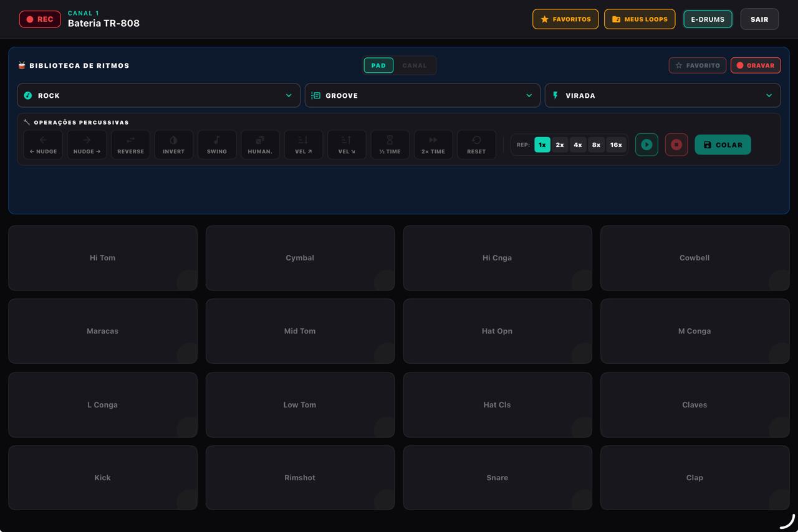Tap the Hat Cls pad

498,405
